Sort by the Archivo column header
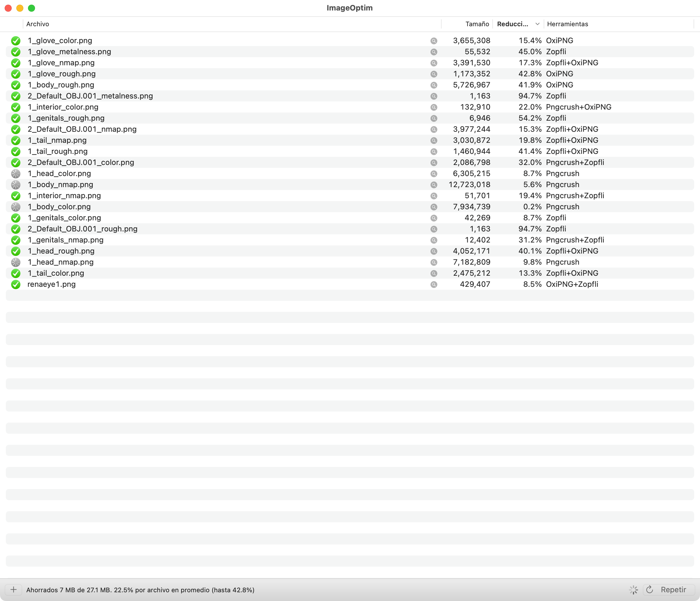The width and height of the screenshot is (700, 601). [x=38, y=24]
